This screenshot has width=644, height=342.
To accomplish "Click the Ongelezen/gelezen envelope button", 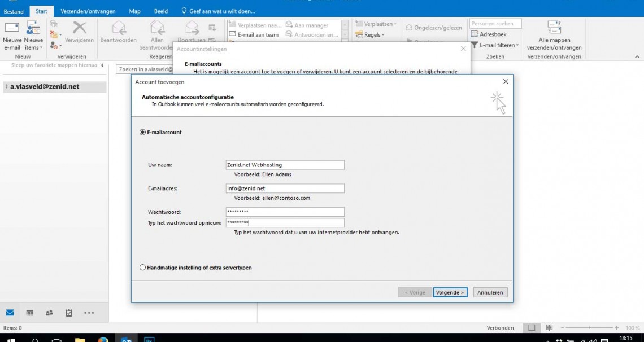I will pos(434,28).
